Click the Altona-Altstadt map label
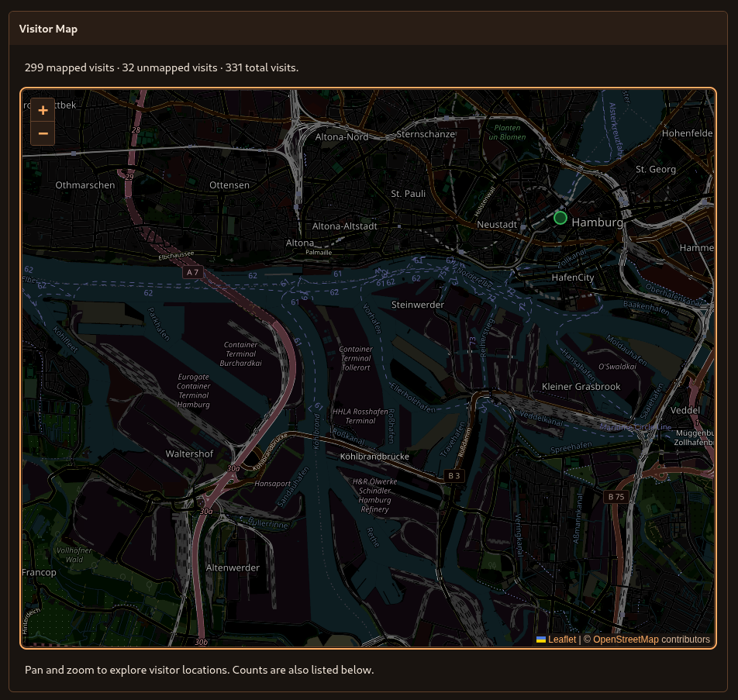 344,226
